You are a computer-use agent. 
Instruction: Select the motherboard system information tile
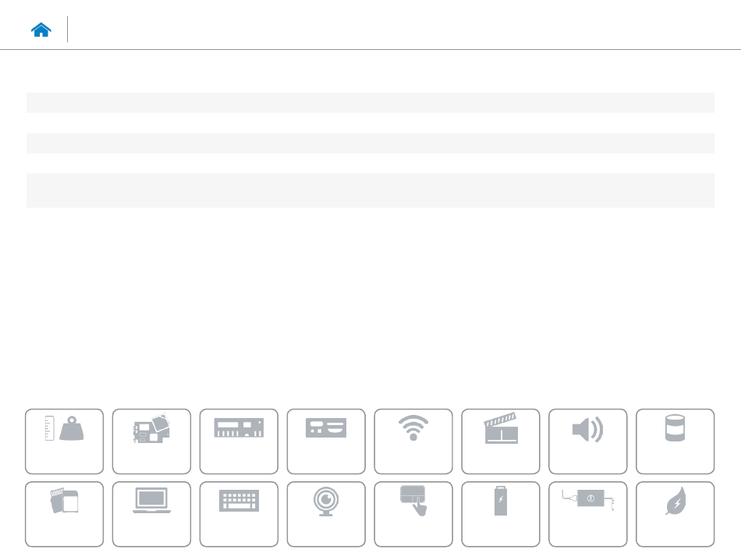pos(151,441)
